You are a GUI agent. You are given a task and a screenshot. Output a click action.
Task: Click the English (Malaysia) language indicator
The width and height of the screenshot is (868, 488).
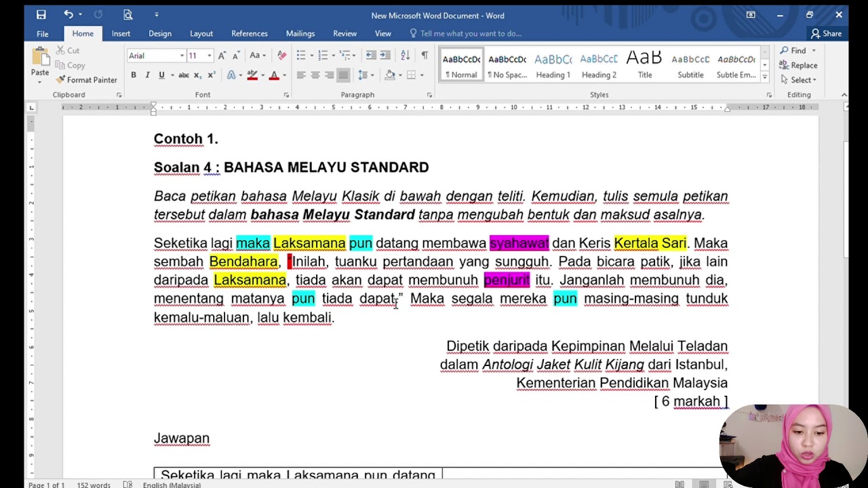172,485
